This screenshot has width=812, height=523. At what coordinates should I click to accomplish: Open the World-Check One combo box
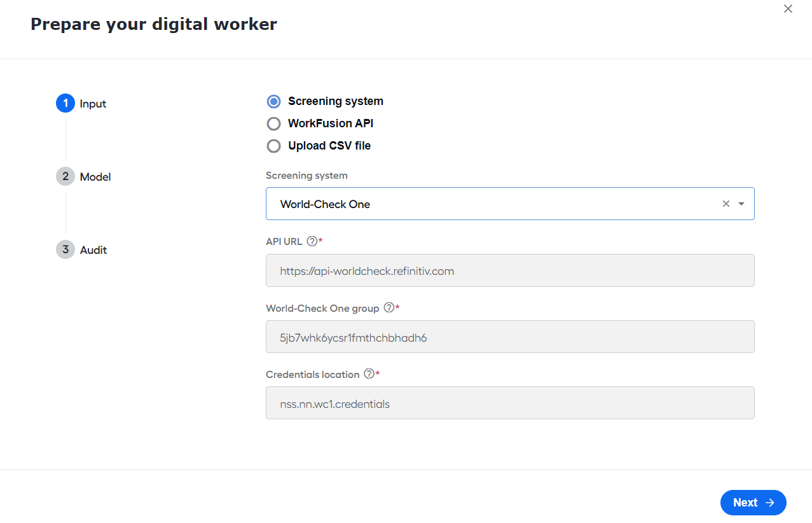[510, 204]
